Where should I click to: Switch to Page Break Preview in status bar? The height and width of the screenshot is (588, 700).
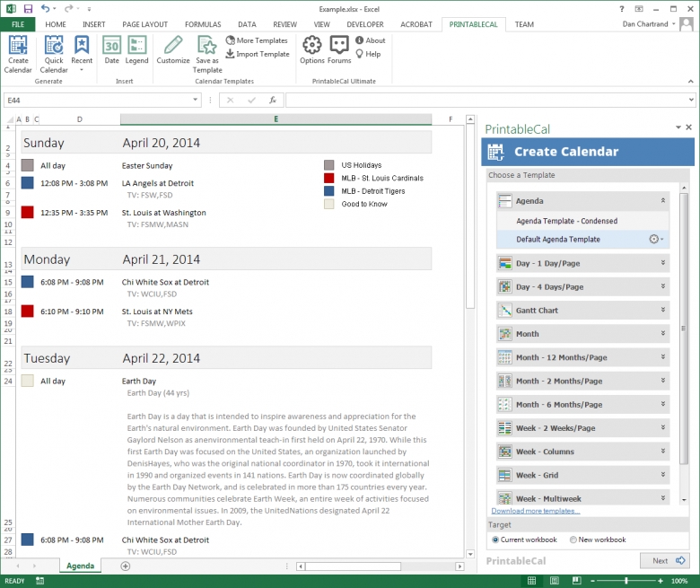pyautogui.click(x=577, y=581)
